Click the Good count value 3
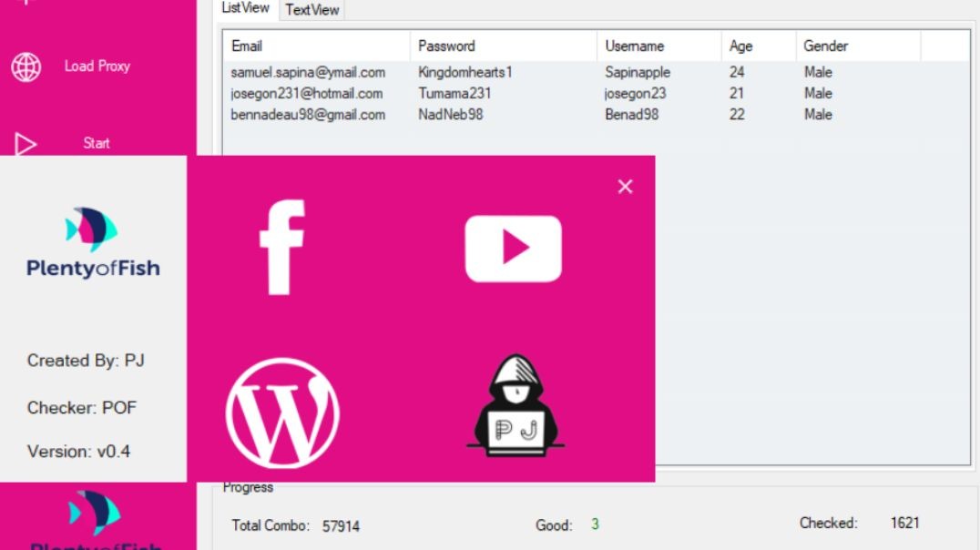 coord(595,524)
